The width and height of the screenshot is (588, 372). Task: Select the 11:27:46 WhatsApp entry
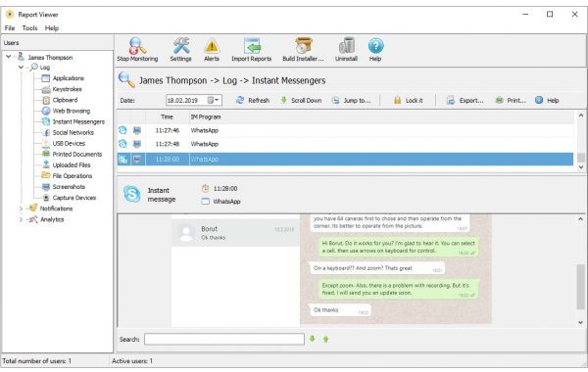[x=345, y=130]
